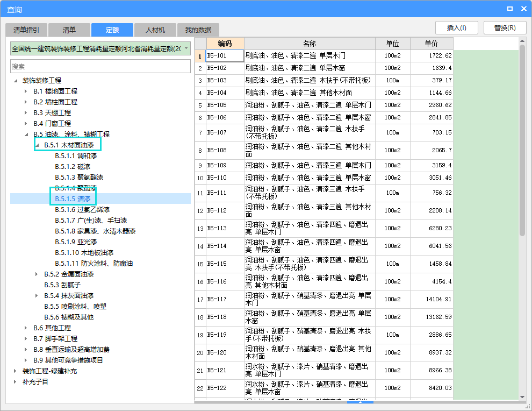This screenshot has width=532, height=411.
Task: Select B.5.1.10 木地板油漆 tree item
Action: click(x=84, y=253)
